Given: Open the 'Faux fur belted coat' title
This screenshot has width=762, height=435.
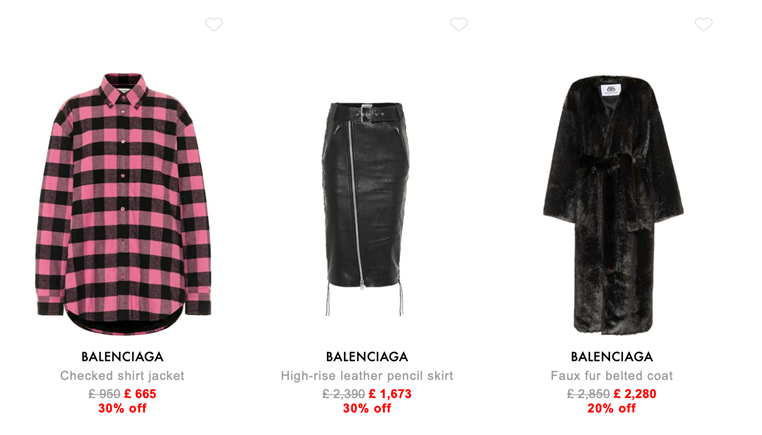Looking at the screenshot, I should pyautogui.click(x=612, y=376).
